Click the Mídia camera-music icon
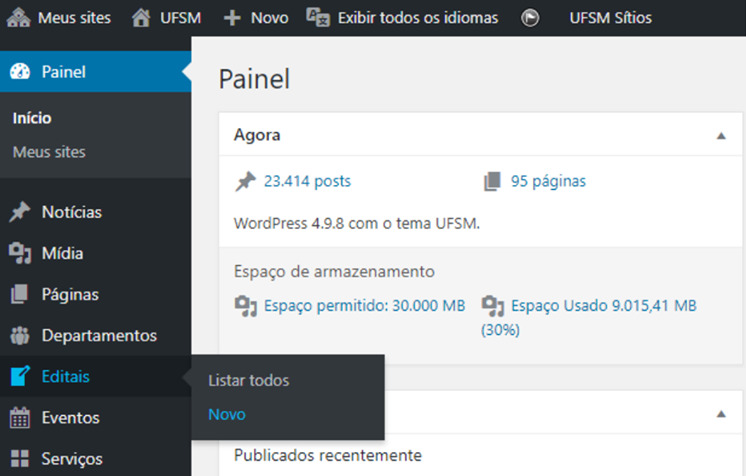Viewport: 746px width, 476px height. [x=19, y=253]
